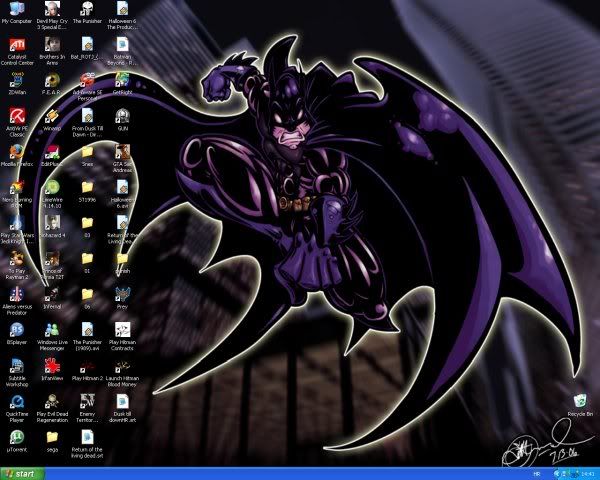Screen dimensions: 600x480
Task: Open the folder named 01
Action: point(87,262)
